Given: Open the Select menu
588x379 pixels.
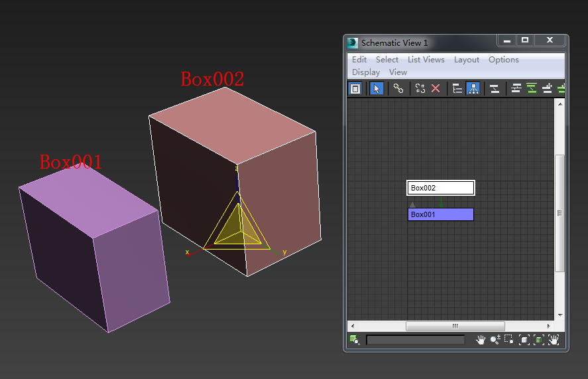Looking at the screenshot, I should point(387,59).
